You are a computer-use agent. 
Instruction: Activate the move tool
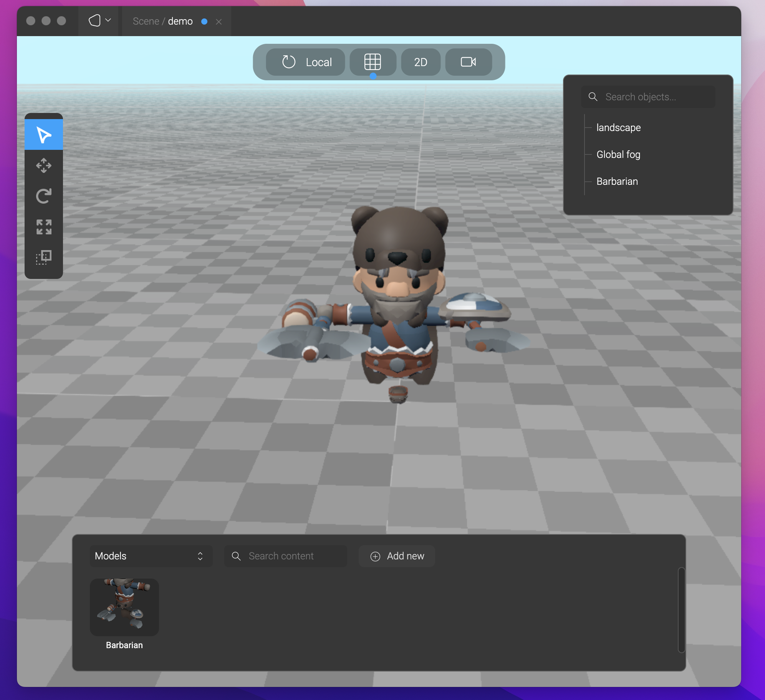pyautogui.click(x=43, y=165)
